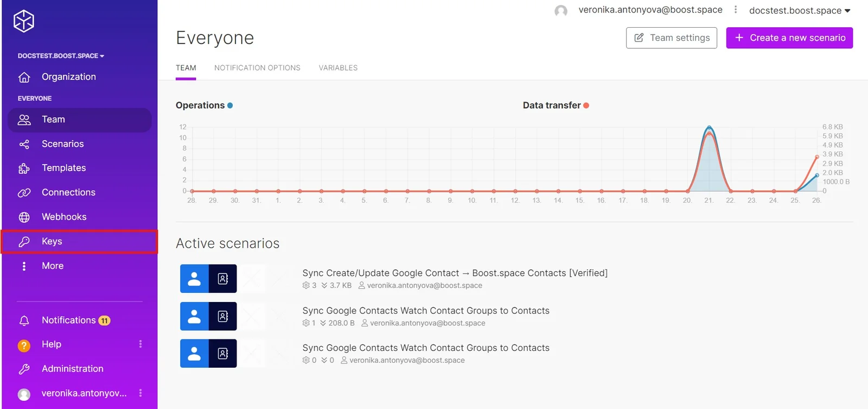The image size is (868, 409).
Task: Open Organization via the house icon
Action: click(x=24, y=77)
